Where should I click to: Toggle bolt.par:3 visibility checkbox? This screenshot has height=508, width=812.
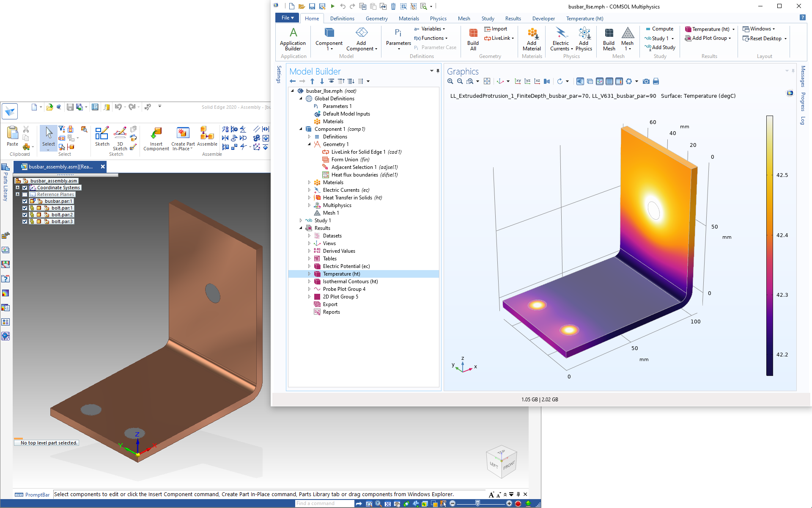point(25,221)
